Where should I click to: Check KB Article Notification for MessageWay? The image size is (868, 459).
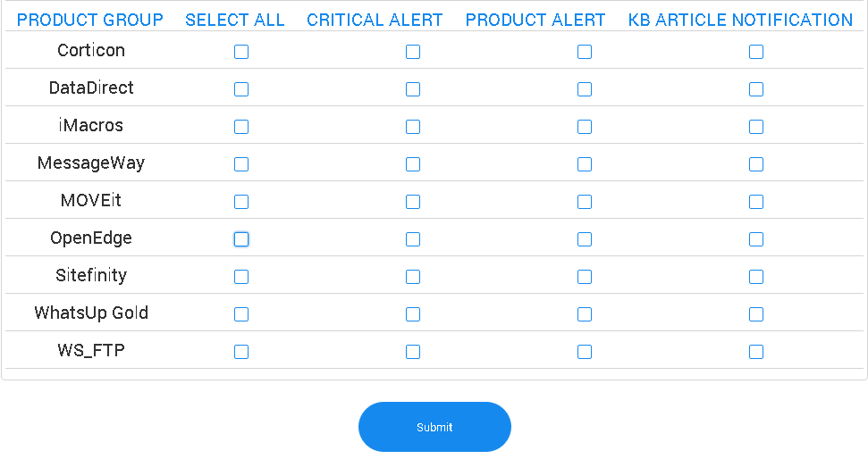(x=756, y=164)
